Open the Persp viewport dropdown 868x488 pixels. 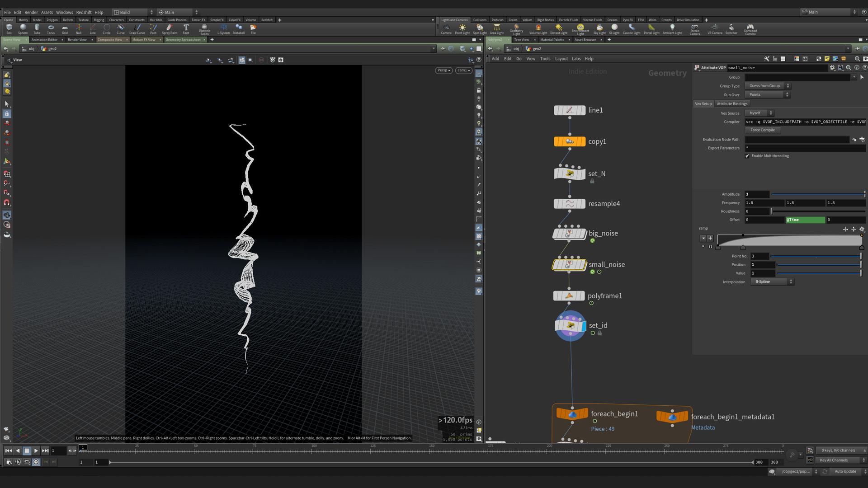coord(444,70)
